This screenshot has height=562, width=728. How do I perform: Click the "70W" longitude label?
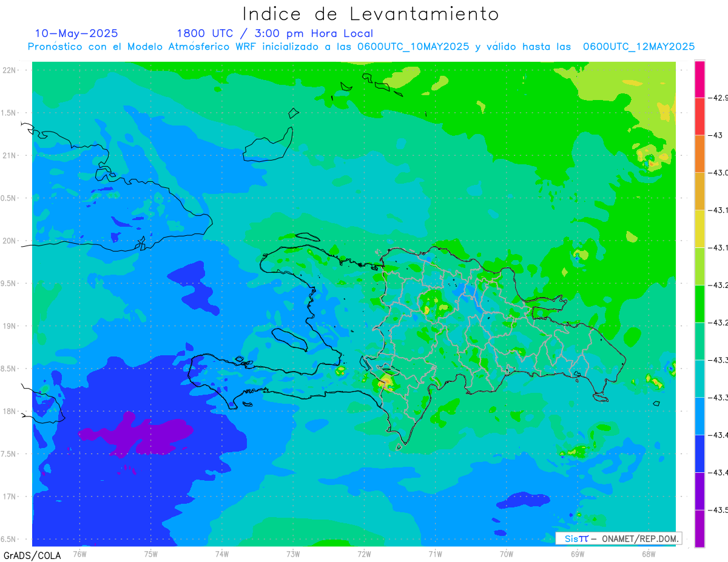pyautogui.click(x=507, y=554)
